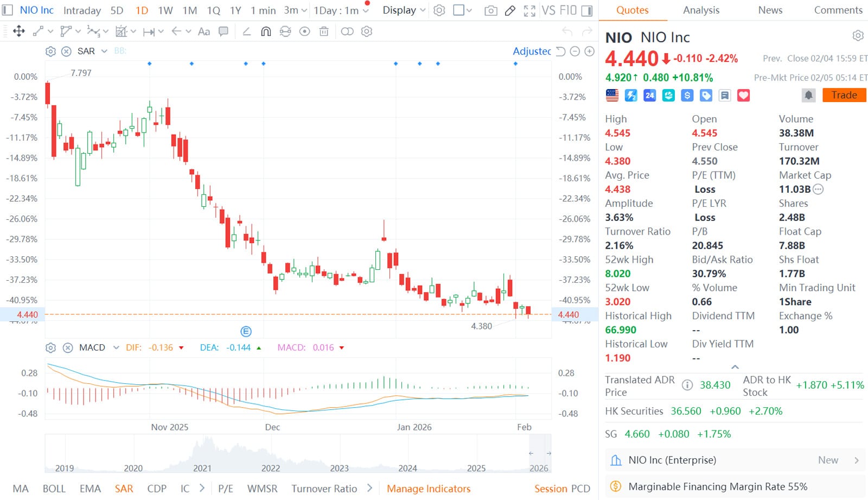The width and height of the screenshot is (868, 500).
Task: Select the camera screenshot icon in the top toolbar
Action: (x=491, y=10)
